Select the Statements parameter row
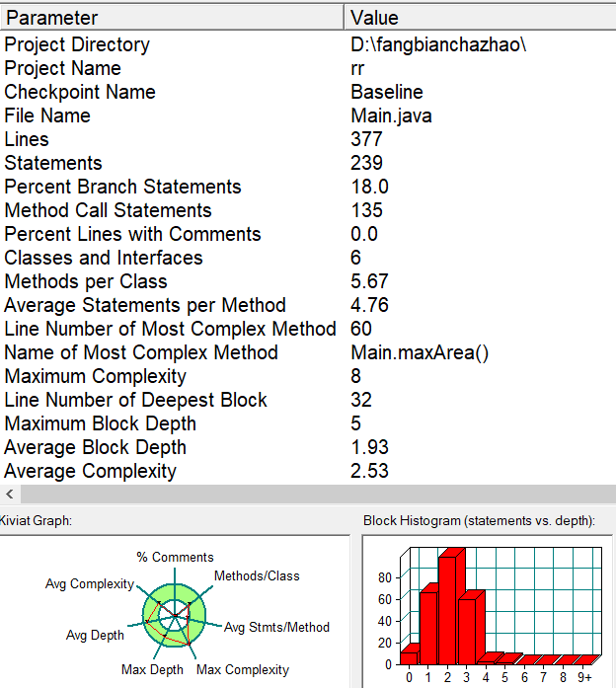The width and height of the screenshot is (616, 688). tap(308, 163)
